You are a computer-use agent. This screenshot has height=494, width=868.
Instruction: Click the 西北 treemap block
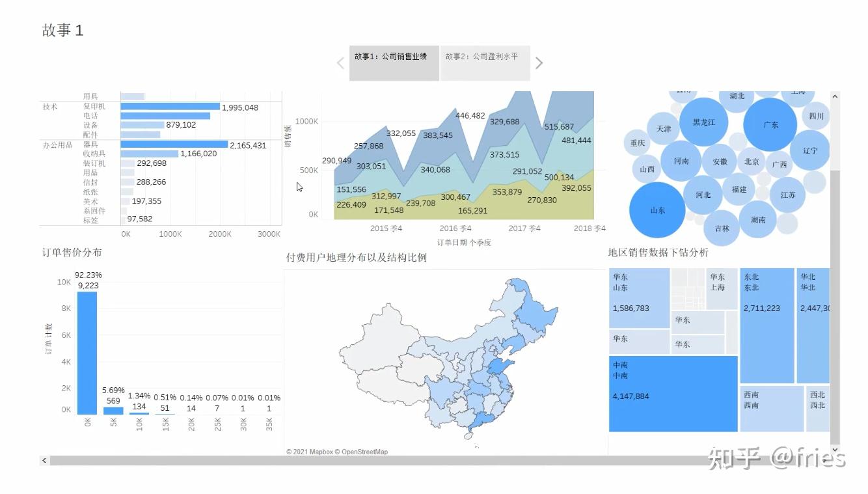pyautogui.click(x=818, y=409)
